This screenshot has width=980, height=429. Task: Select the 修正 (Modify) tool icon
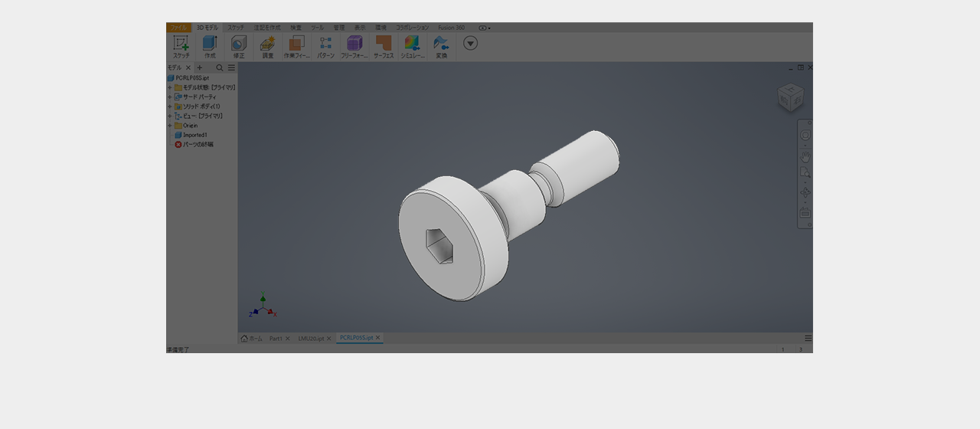coord(239,44)
